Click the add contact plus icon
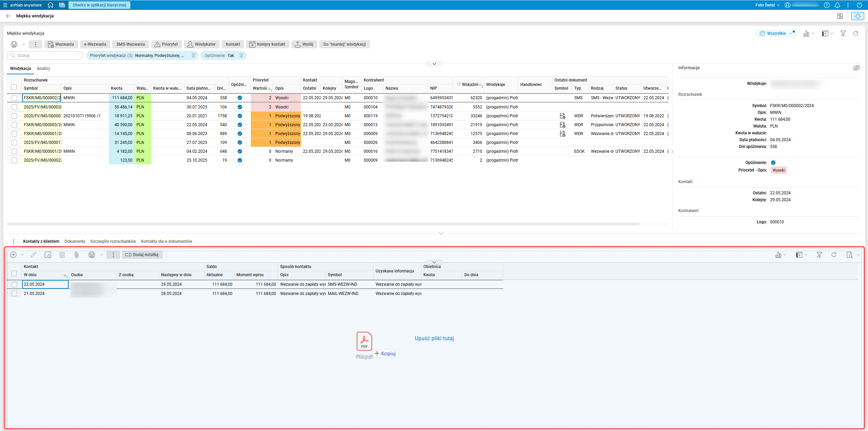The height and width of the screenshot is (431, 868). (13, 255)
